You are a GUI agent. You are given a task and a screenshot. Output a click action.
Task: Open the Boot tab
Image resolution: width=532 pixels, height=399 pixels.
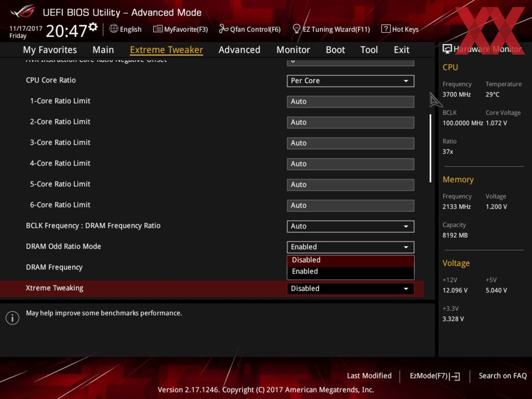[335, 50]
